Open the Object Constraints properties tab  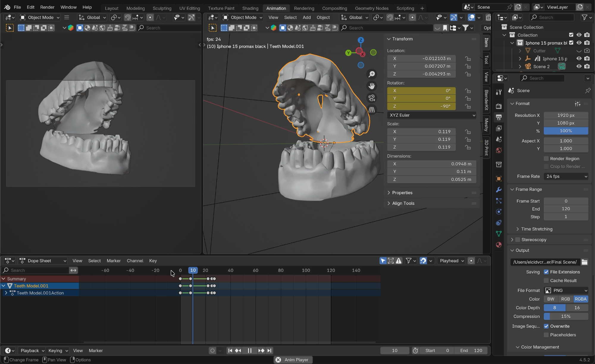pyautogui.click(x=499, y=223)
